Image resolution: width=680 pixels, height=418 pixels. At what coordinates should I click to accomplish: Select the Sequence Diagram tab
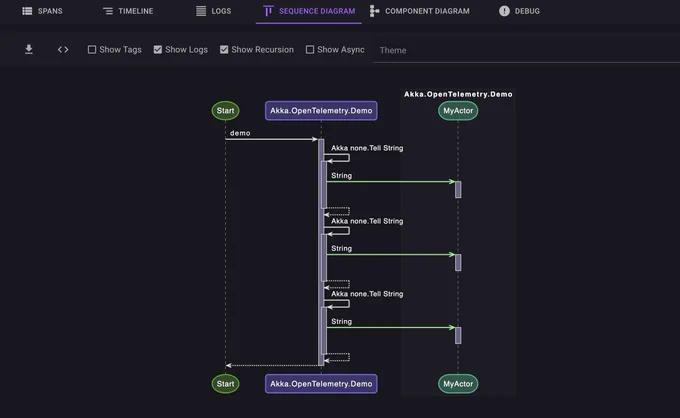[309, 11]
